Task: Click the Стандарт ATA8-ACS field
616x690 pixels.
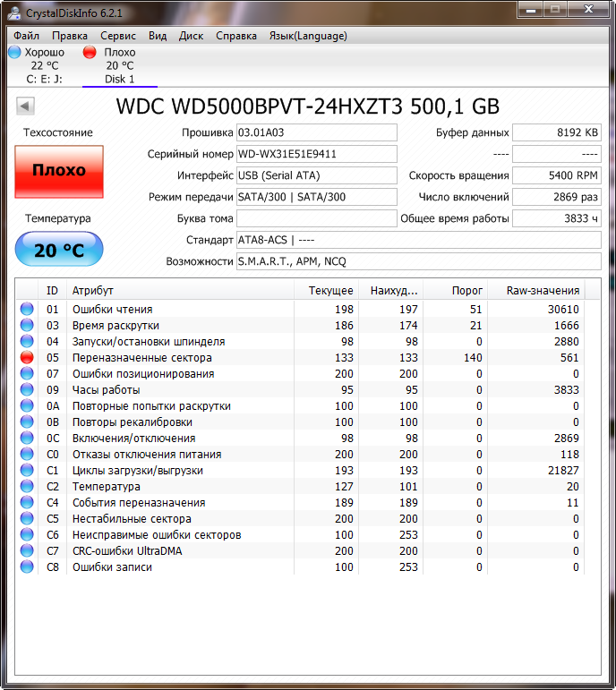Action: coord(418,240)
